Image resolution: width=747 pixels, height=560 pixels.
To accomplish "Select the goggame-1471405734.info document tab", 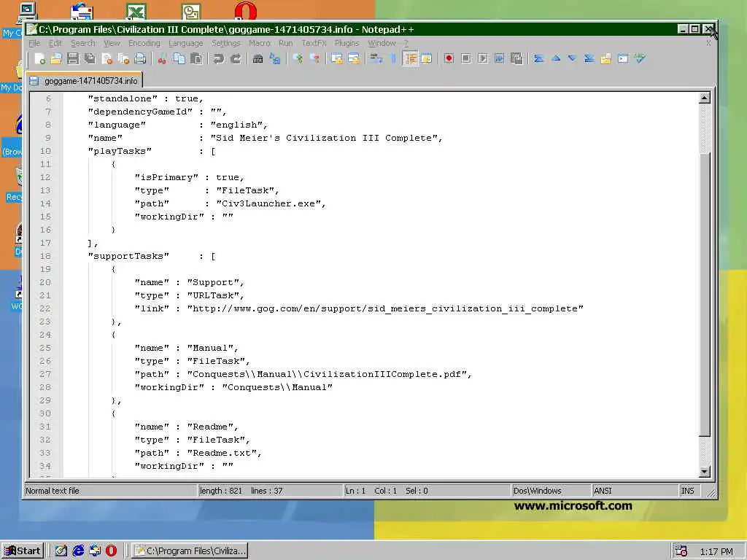I will [x=85, y=81].
